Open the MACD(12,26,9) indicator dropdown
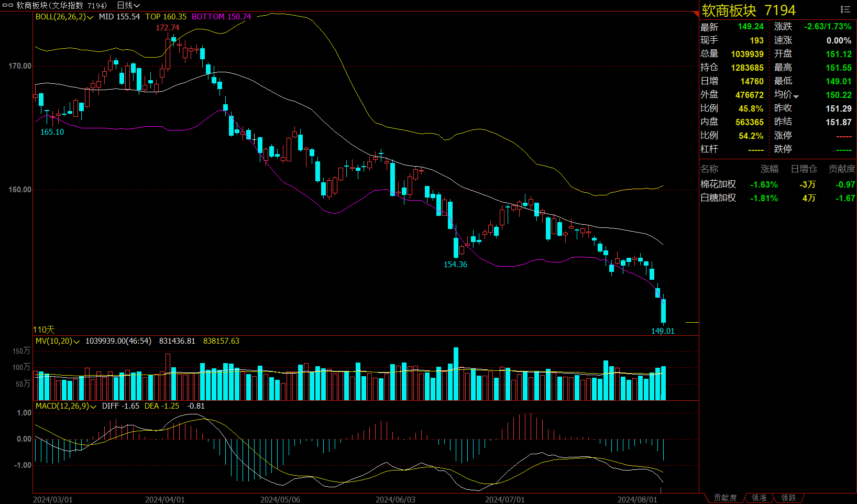This screenshot has width=857, height=504. 93,407
